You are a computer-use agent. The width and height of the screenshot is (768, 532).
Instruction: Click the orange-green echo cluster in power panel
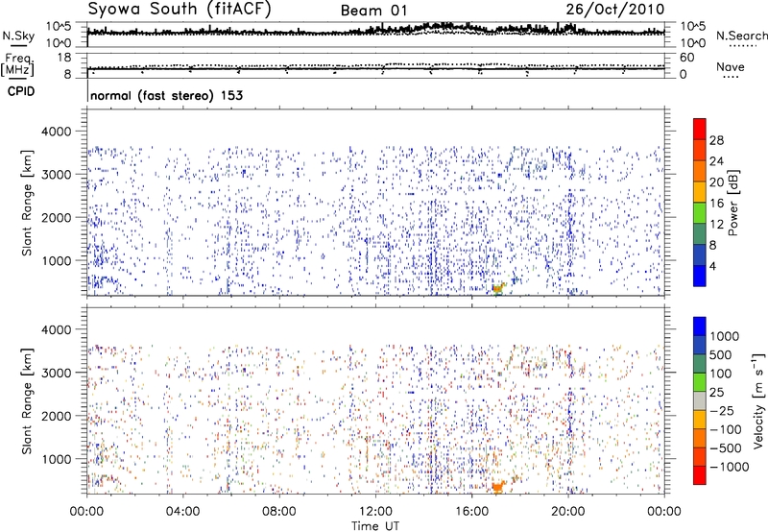tap(498, 288)
